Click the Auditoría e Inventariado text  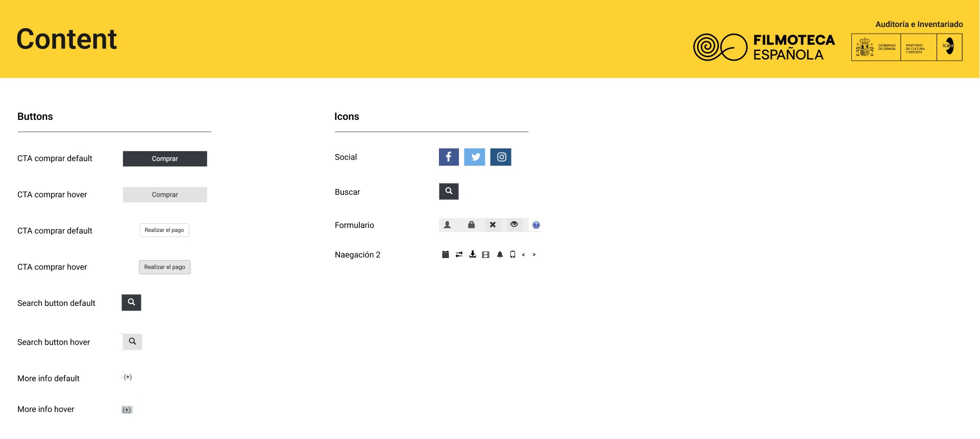pos(919,24)
